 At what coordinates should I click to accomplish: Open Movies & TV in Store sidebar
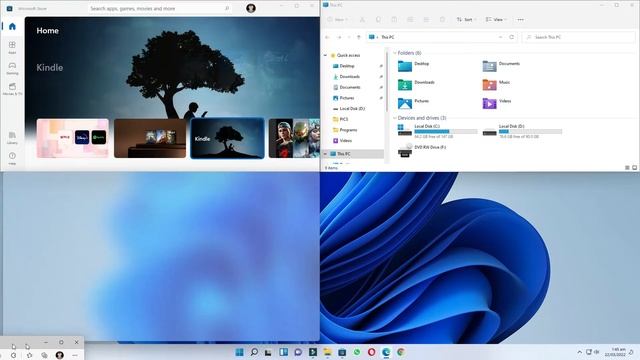click(x=12, y=89)
